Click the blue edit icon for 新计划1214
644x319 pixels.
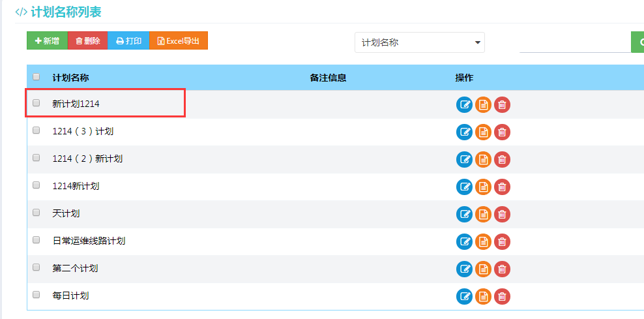[464, 105]
